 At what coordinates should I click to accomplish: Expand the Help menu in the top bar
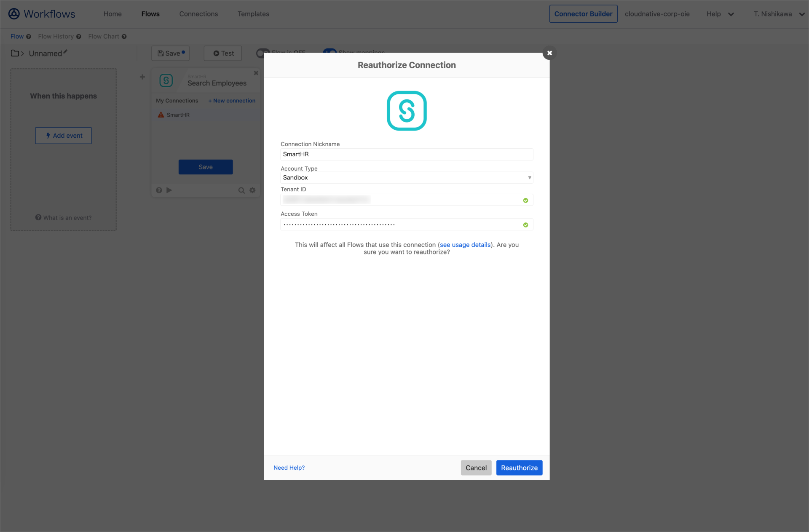720,13
